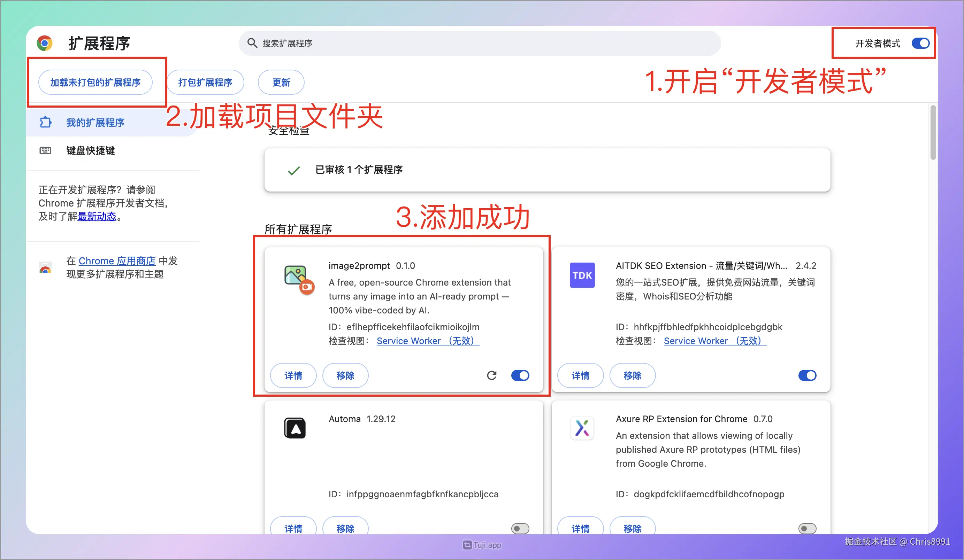This screenshot has height=560, width=964.
Task: Reload the image2prompt extension
Action: (491, 375)
